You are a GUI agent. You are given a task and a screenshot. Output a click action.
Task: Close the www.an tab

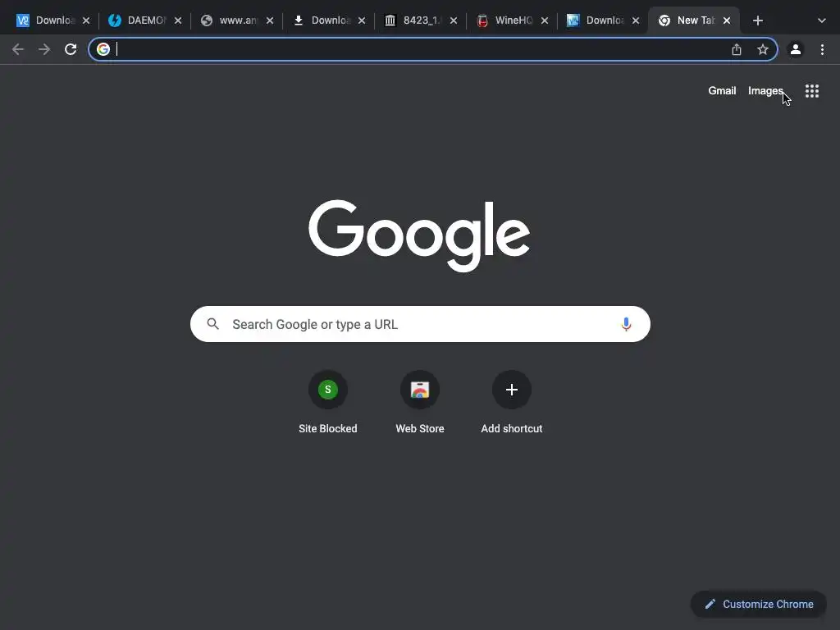pos(269,21)
